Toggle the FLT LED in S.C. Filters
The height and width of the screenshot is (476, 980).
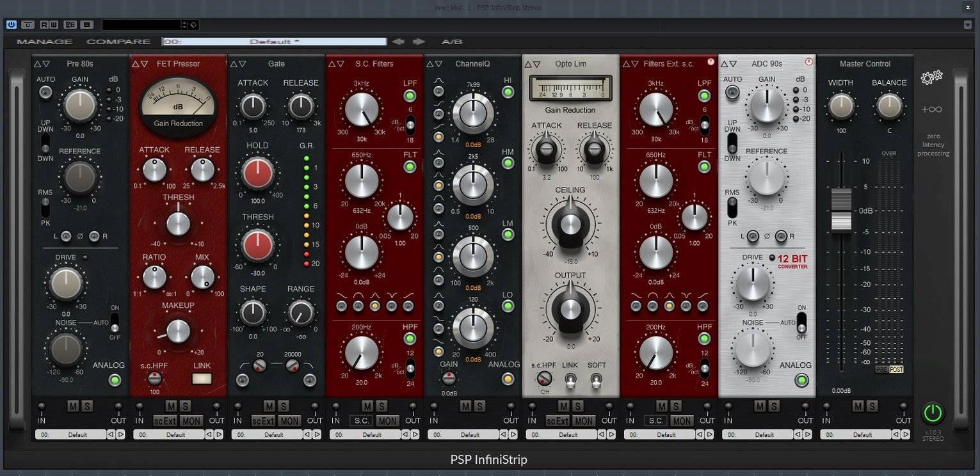[410, 168]
